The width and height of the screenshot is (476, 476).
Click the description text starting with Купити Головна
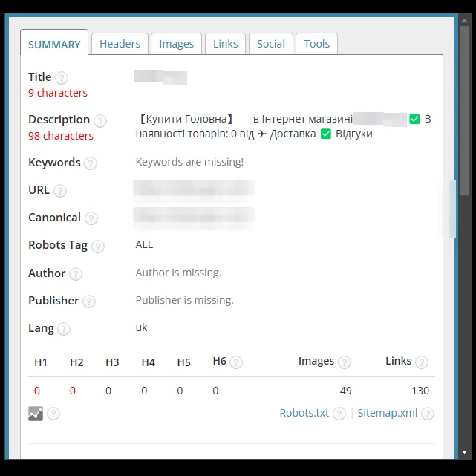283,126
